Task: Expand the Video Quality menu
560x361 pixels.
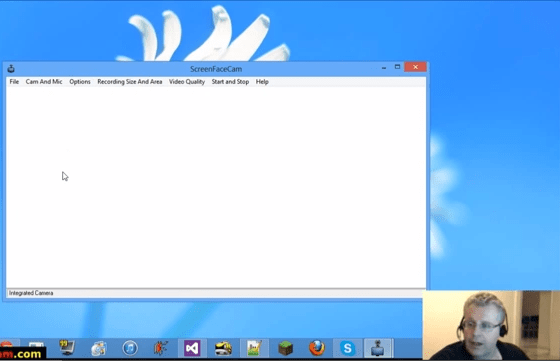Action: (x=187, y=82)
